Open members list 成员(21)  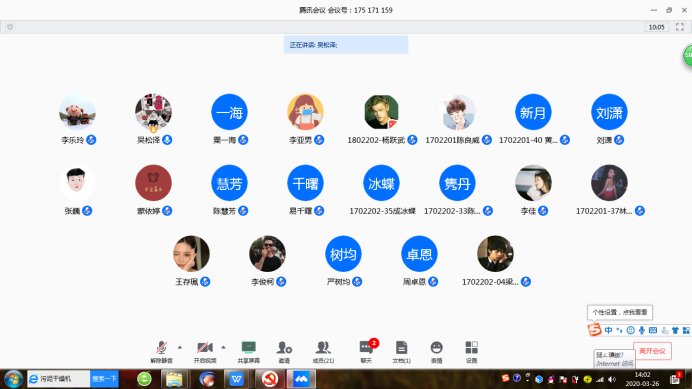[x=323, y=352]
